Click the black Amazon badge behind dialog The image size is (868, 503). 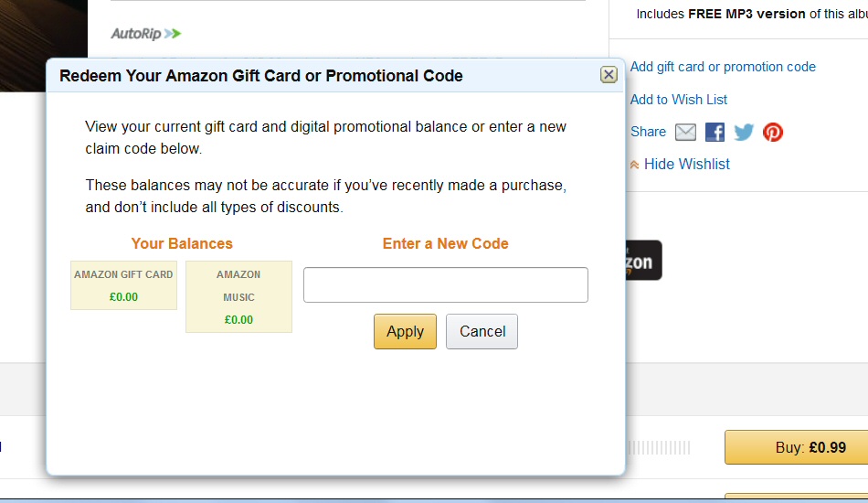click(x=643, y=261)
